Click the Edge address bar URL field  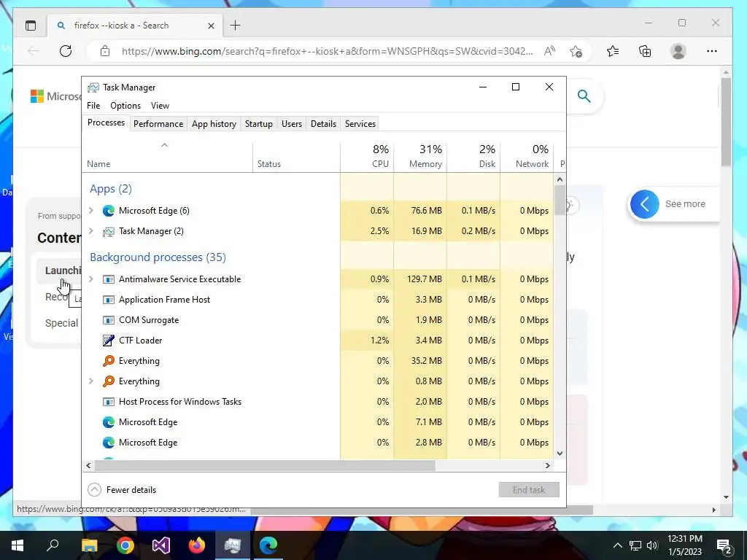click(x=328, y=51)
